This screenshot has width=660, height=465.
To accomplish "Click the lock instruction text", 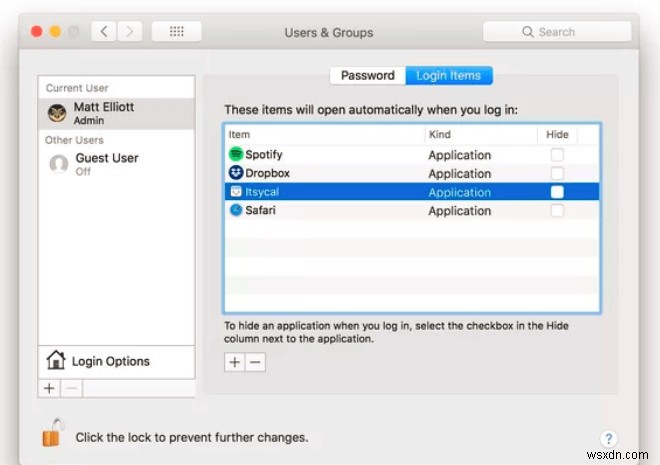I will [192, 438].
